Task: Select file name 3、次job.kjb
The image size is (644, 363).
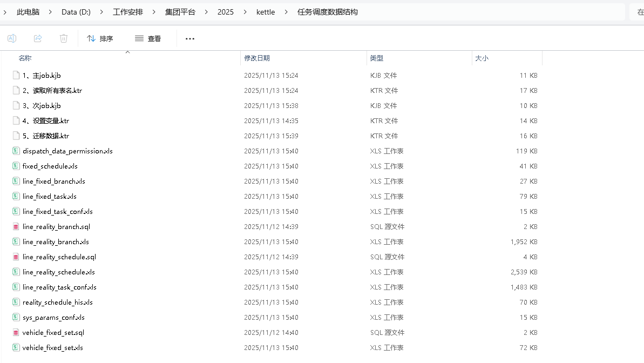Action: pos(42,106)
